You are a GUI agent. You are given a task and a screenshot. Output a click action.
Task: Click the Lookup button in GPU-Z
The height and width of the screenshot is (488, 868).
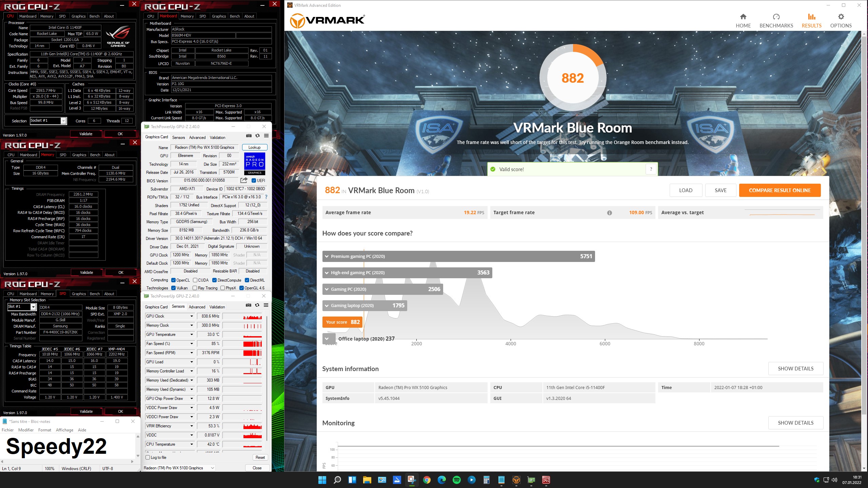pyautogui.click(x=255, y=147)
